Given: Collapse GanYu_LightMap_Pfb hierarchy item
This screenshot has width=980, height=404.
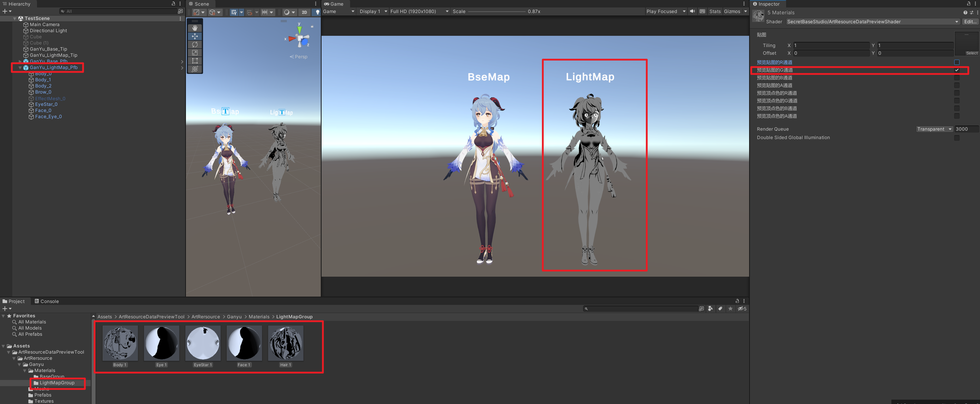Looking at the screenshot, I should point(20,68).
